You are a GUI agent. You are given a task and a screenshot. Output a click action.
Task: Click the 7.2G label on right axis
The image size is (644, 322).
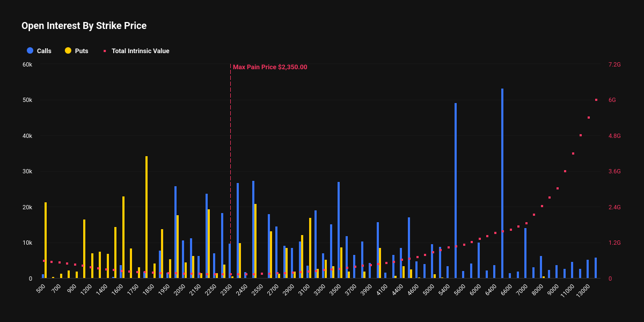(x=614, y=64)
